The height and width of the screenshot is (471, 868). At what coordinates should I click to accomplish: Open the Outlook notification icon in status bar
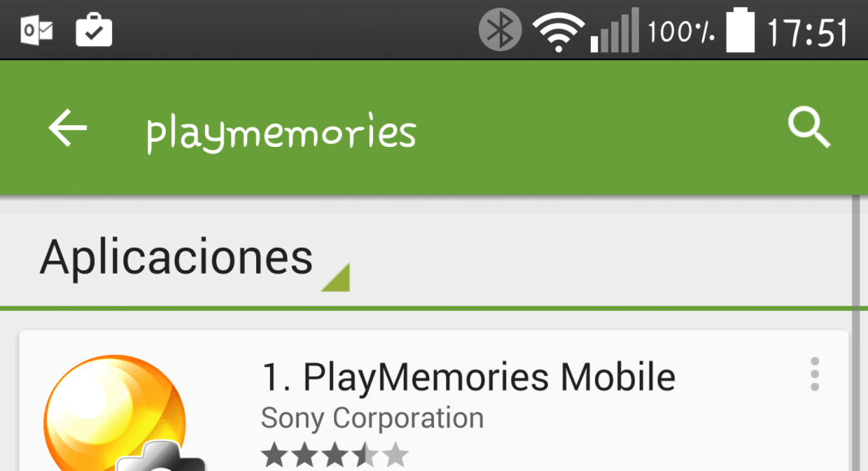pyautogui.click(x=37, y=30)
